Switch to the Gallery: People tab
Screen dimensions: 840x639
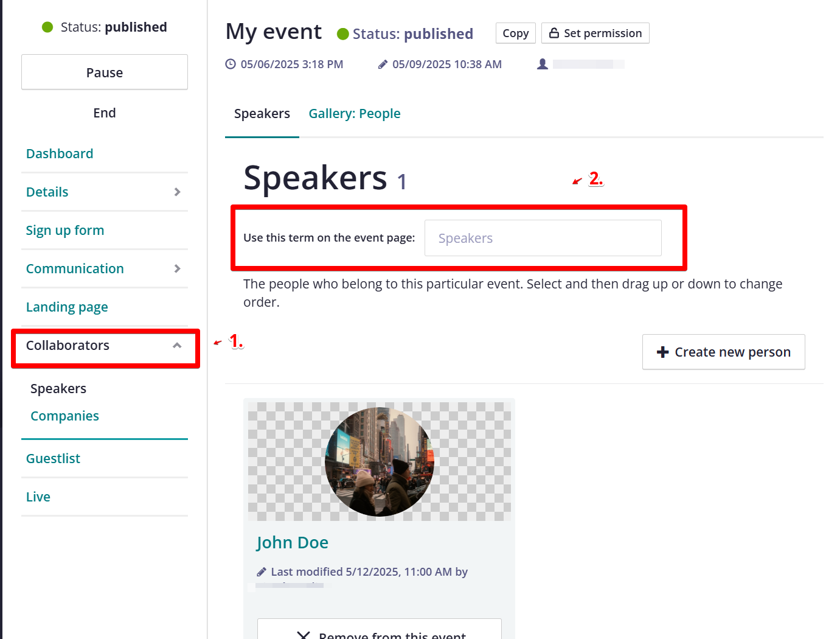pos(355,114)
